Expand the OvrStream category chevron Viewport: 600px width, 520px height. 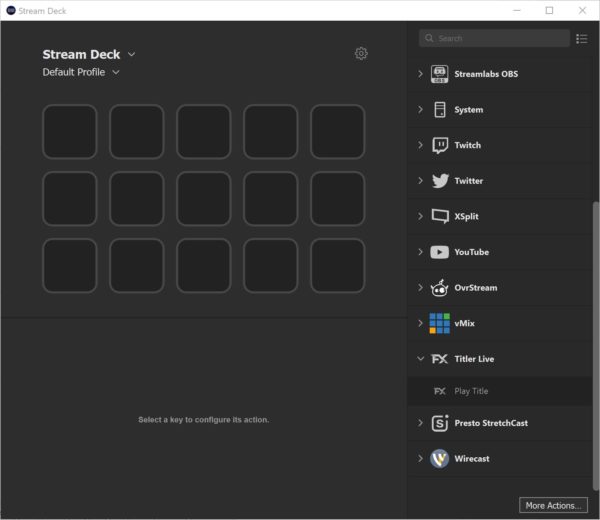(421, 288)
